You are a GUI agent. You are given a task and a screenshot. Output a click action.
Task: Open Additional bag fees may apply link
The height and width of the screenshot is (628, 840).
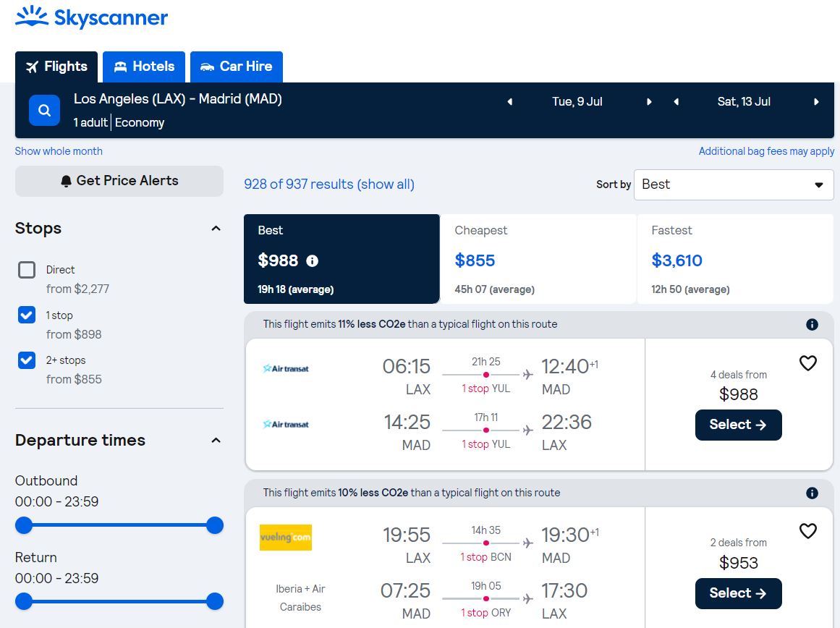(x=766, y=151)
